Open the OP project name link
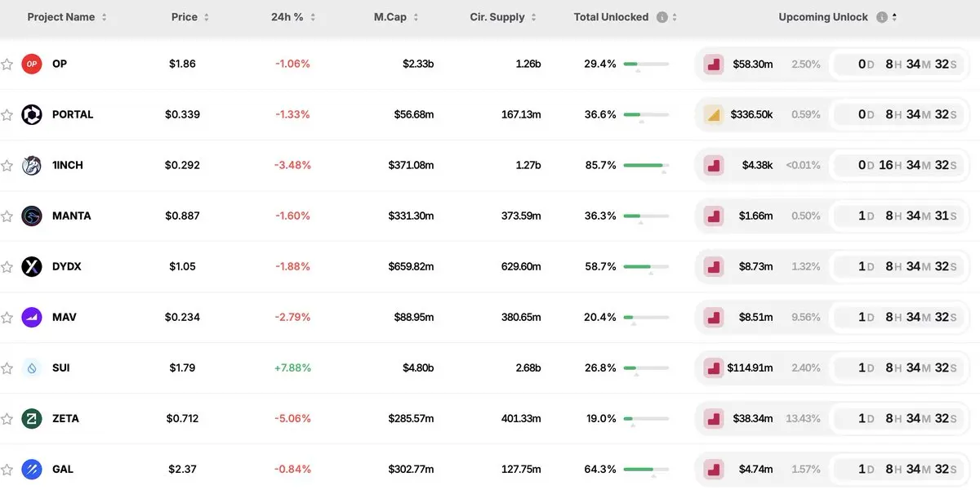 tap(60, 64)
